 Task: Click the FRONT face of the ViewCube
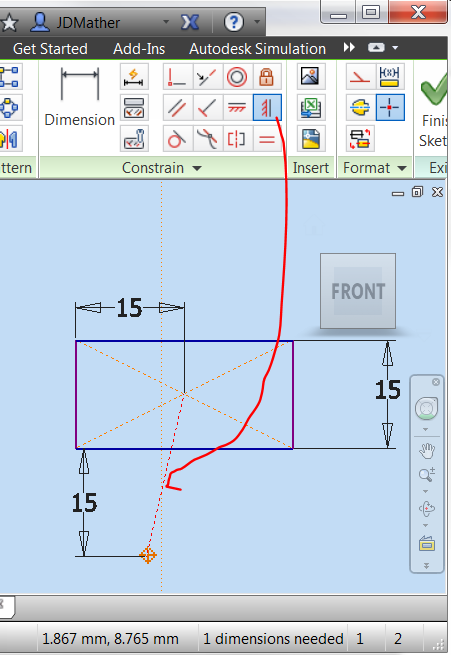point(358,291)
